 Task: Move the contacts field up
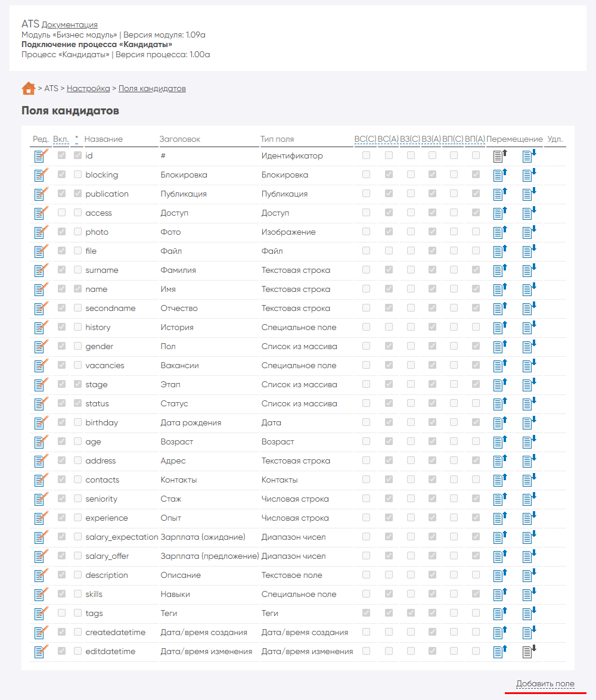click(499, 480)
